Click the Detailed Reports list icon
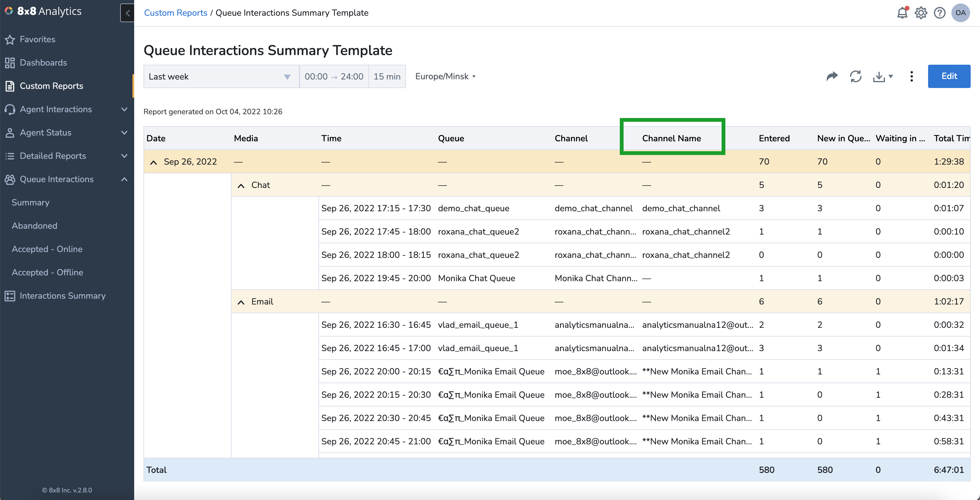Viewport: 980px width, 500px height. pyautogui.click(x=10, y=156)
